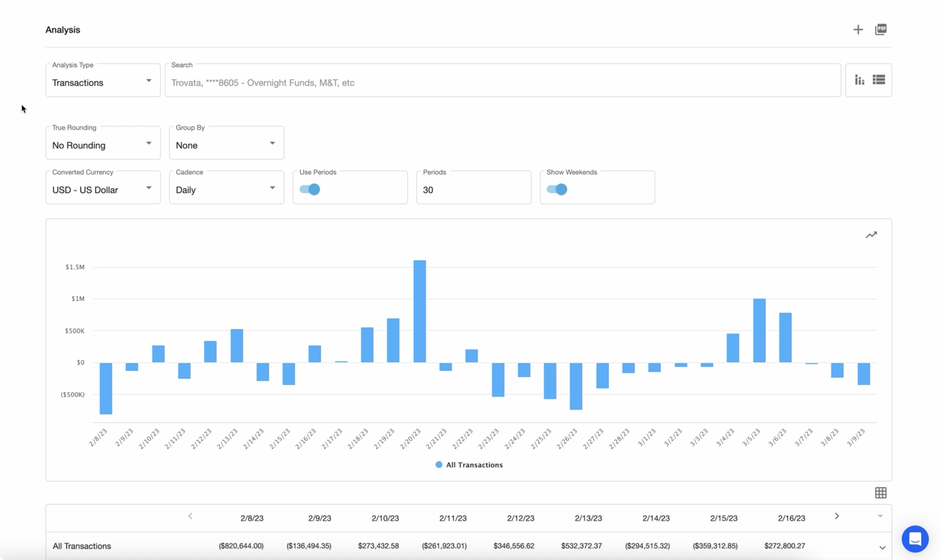
Task: Click the trend line icon on the chart
Action: click(x=871, y=235)
